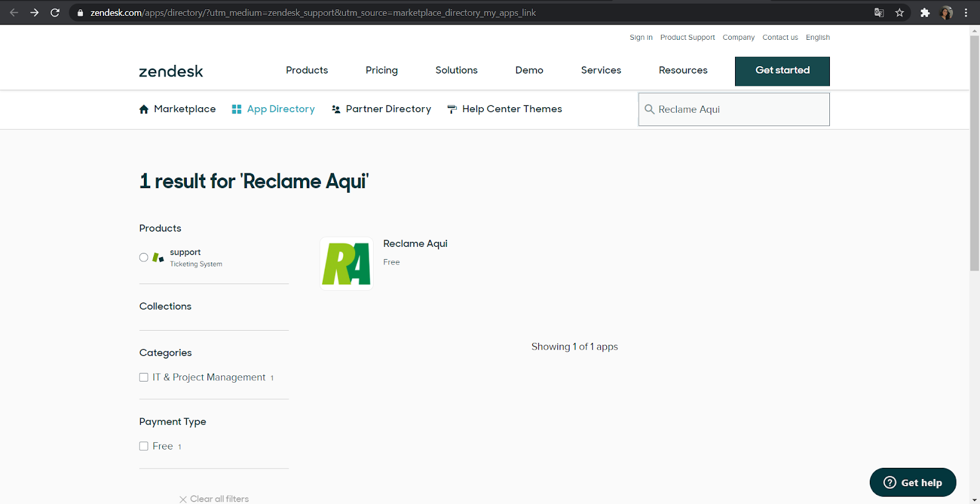Click the Get help button
Screen dimensions: 980x504
(x=913, y=483)
